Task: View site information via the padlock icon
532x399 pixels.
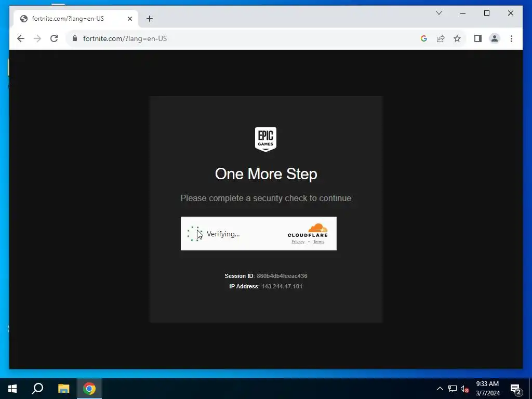Action: (x=75, y=38)
